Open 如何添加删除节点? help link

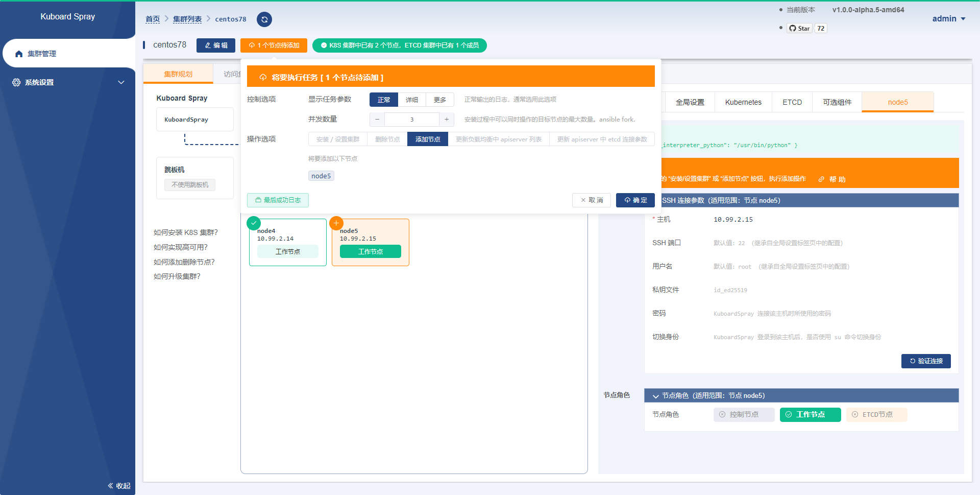pos(184,262)
